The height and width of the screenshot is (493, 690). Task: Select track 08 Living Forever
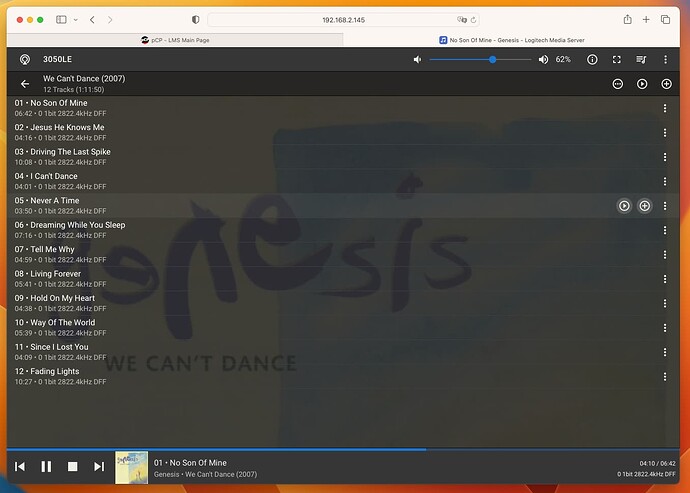pos(343,279)
